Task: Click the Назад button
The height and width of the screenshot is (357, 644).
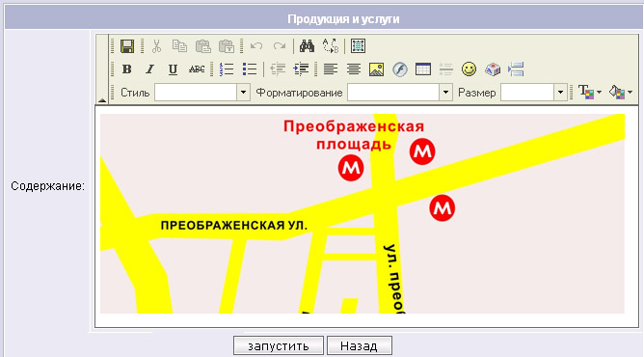Action: tap(360, 346)
